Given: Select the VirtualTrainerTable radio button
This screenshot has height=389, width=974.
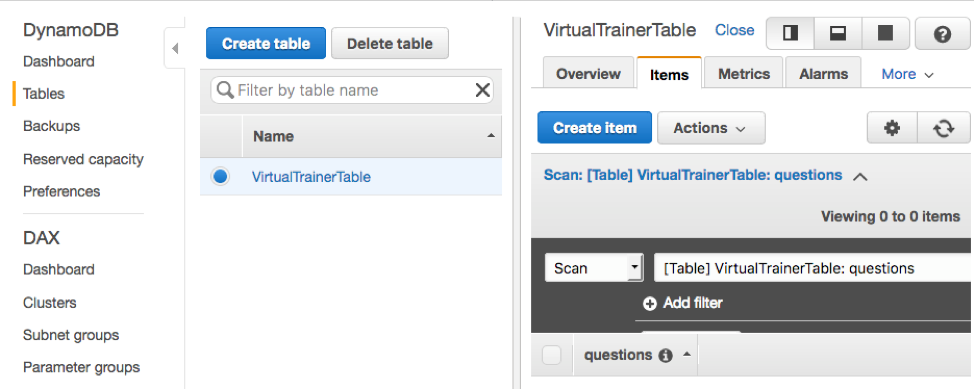Looking at the screenshot, I should tap(220, 177).
